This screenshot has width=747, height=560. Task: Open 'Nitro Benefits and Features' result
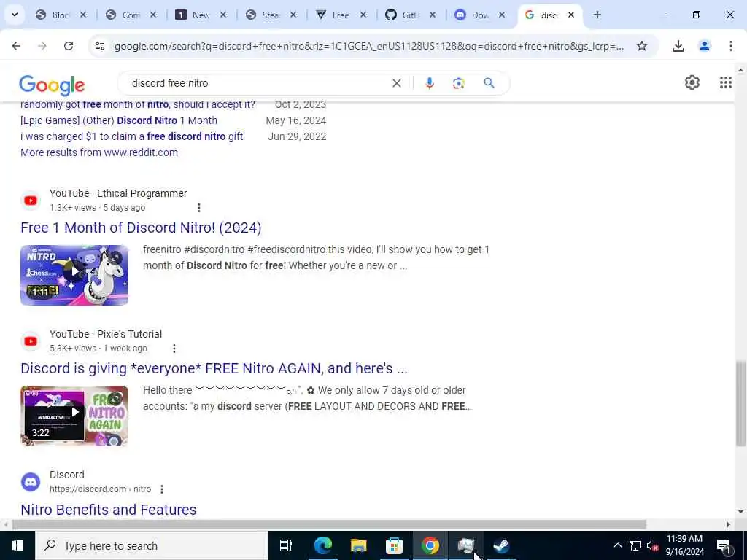click(108, 510)
